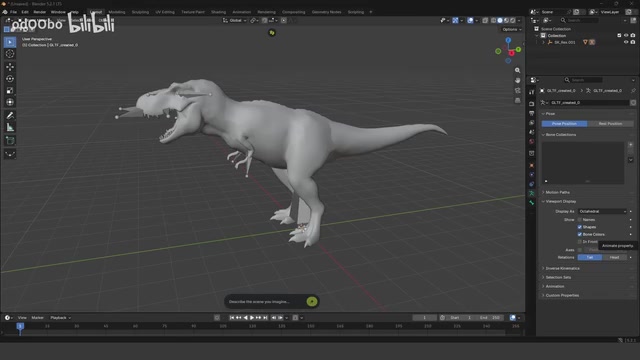Set Relations to Tail
This screenshot has height=360, width=640.
pyautogui.click(x=590, y=257)
